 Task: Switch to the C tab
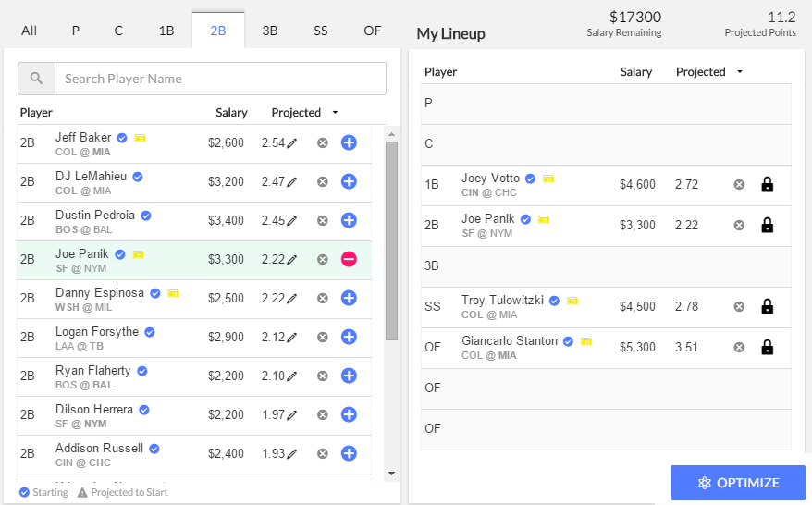click(x=118, y=31)
